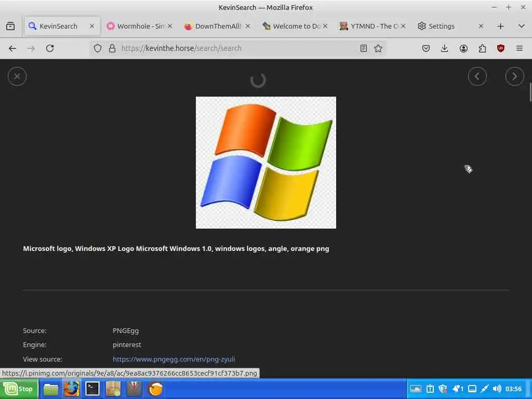Screen dimensions: 532x399
Task: Open the orange round taskbar app
Action: coord(155,389)
